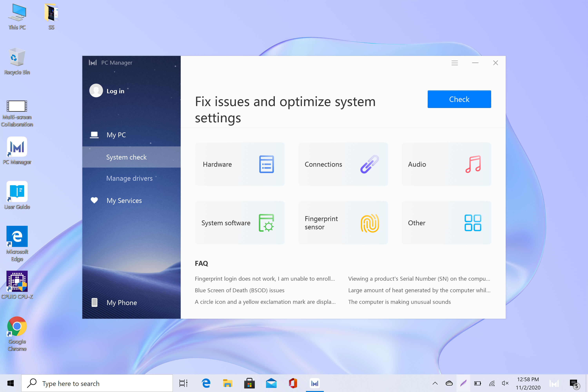Viewport: 588px width, 392px height.
Task: Select System check in the sidebar
Action: click(x=126, y=157)
